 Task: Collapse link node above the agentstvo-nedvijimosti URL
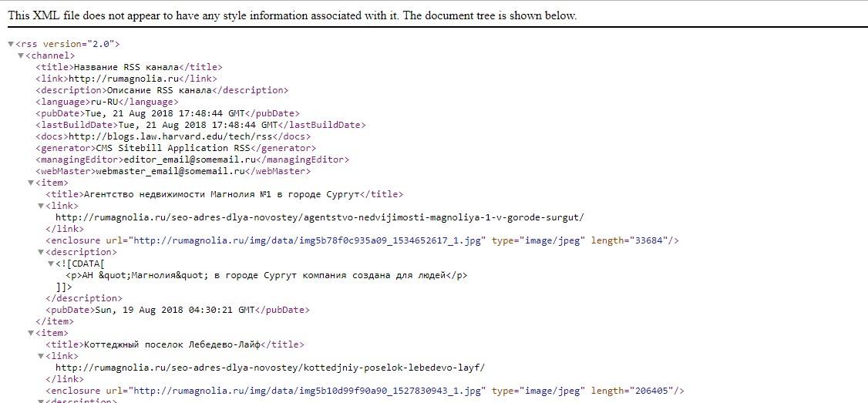click(x=40, y=206)
